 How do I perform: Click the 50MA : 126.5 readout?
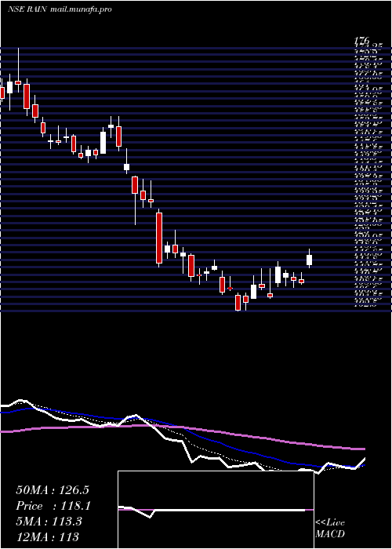point(53,490)
